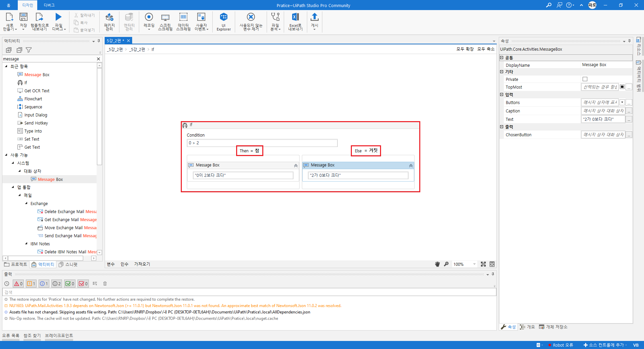This screenshot has height=349, width=644.
Task: Click the filter funnel icon in Activities
Action: click(29, 50)
